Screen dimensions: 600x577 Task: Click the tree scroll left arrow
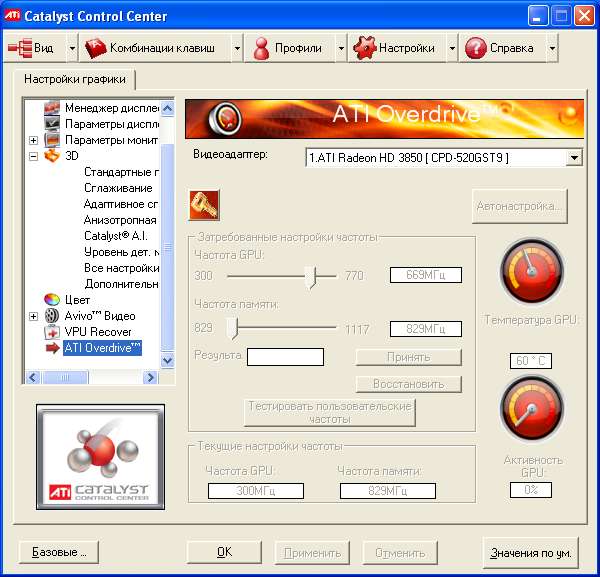click(33, 378)
